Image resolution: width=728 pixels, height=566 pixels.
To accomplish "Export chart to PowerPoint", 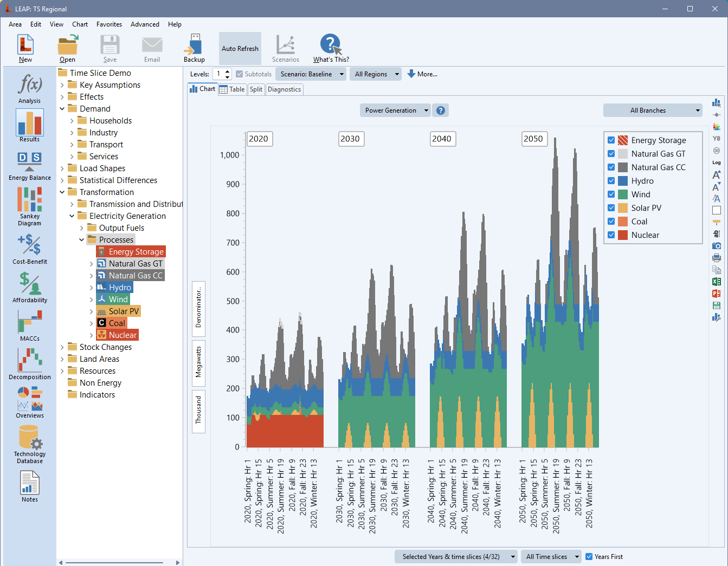I will pyautogui.click(x=716, y=294).
